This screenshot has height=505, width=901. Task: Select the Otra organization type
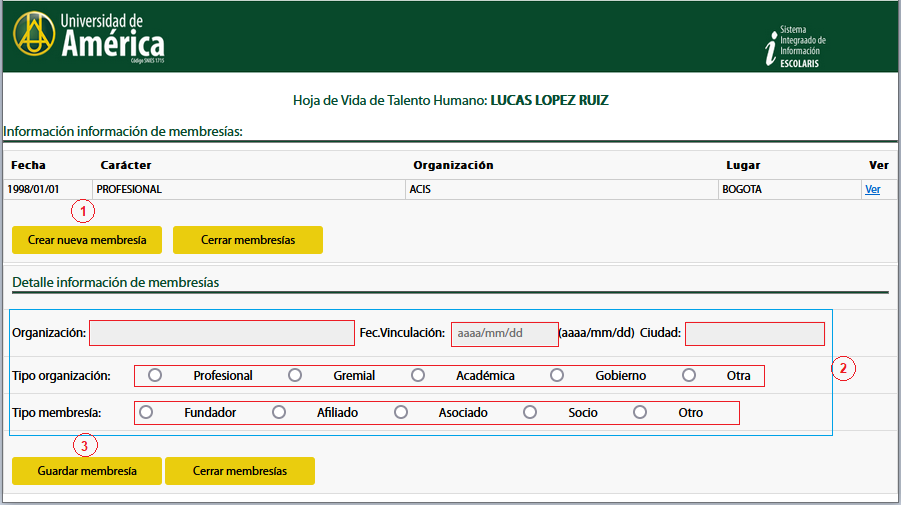pos(688,375)
